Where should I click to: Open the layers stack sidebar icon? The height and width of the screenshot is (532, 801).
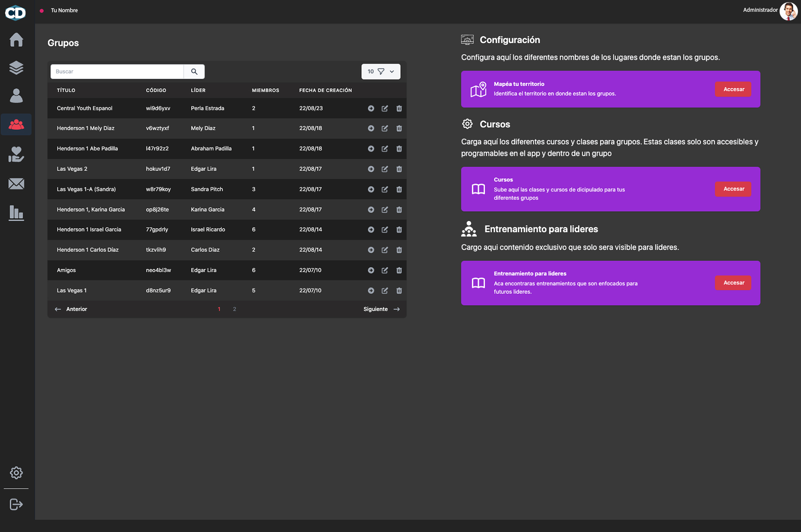[16, 68]
